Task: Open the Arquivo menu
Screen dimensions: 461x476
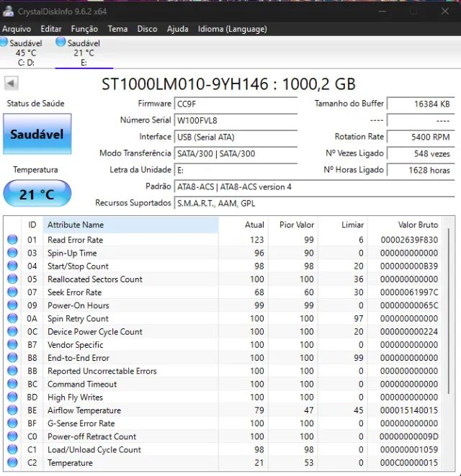Action: [17, 29]
